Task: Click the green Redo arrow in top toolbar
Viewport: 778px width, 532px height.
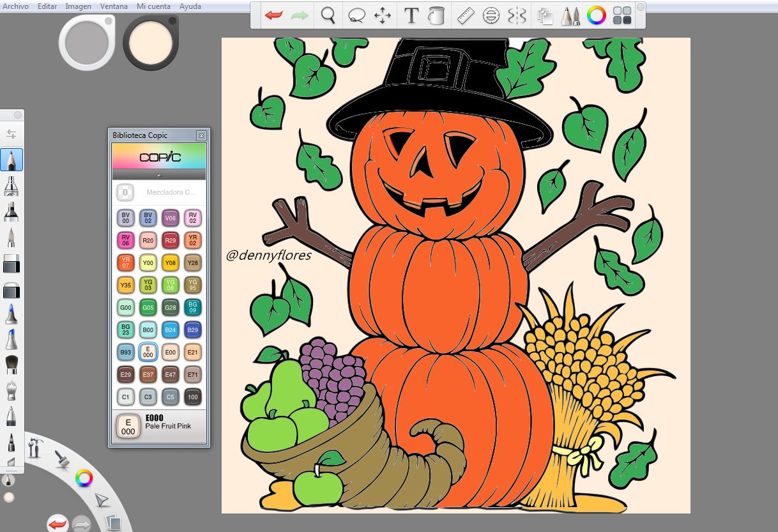Action: click(x=300, y=15)
